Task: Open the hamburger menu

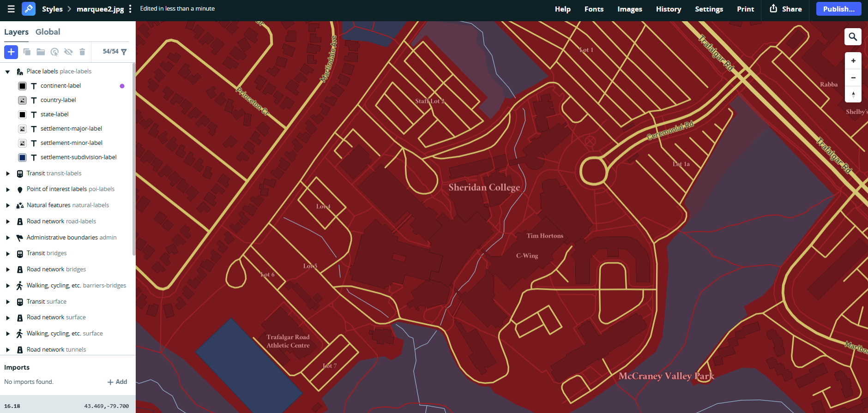Action: (11, 9)
